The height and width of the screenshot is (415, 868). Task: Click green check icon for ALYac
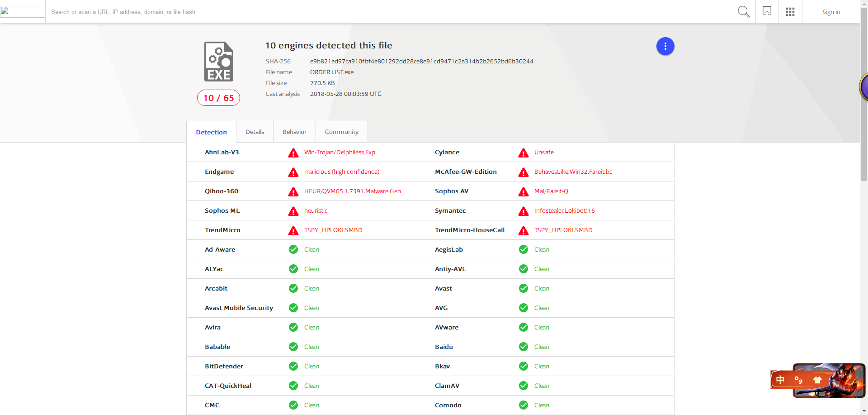293,269
